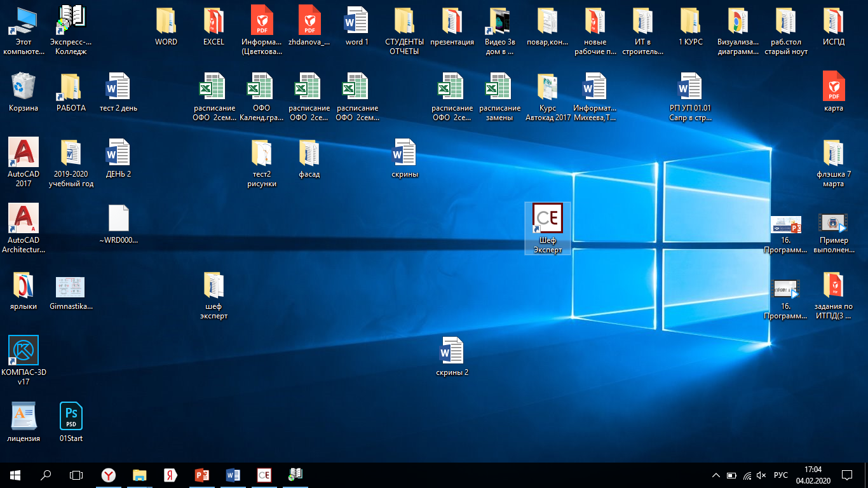Image resolution: width=868 pixels, height=488 pixels.
Task: Select the КОМПАС-3D v17 shortcut
Action: coord(24,361)
